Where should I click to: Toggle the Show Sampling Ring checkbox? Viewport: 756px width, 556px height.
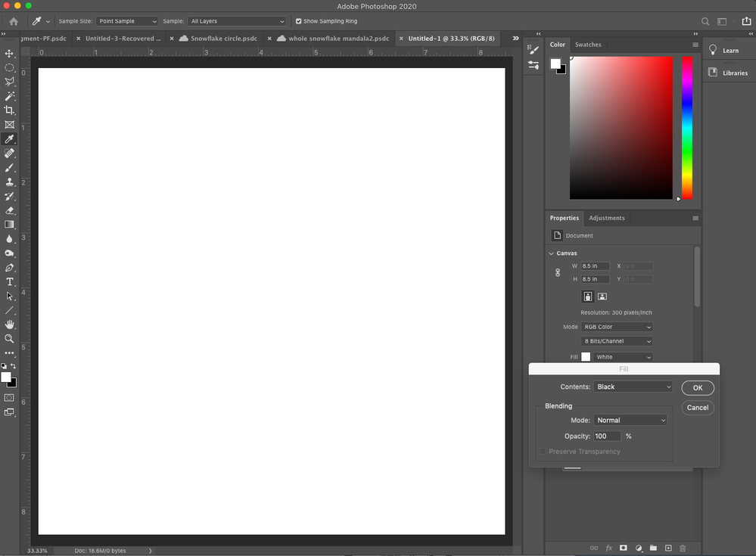(x=298, y=21)
